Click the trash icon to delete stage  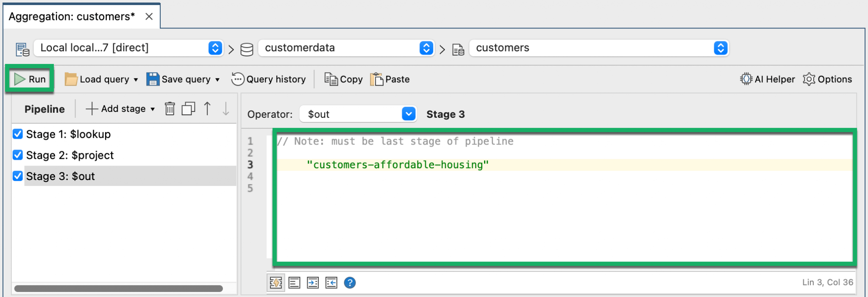coord(170,109)
